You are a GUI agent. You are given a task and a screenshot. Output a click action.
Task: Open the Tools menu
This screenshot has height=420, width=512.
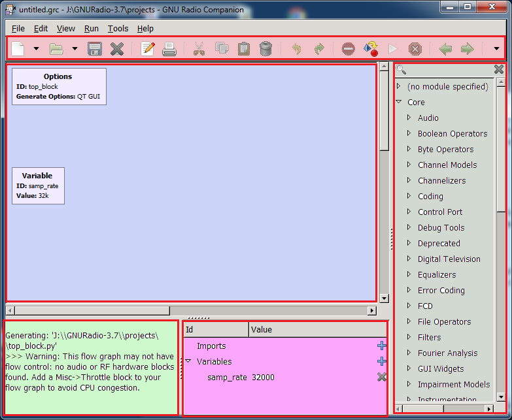[118, 29]
